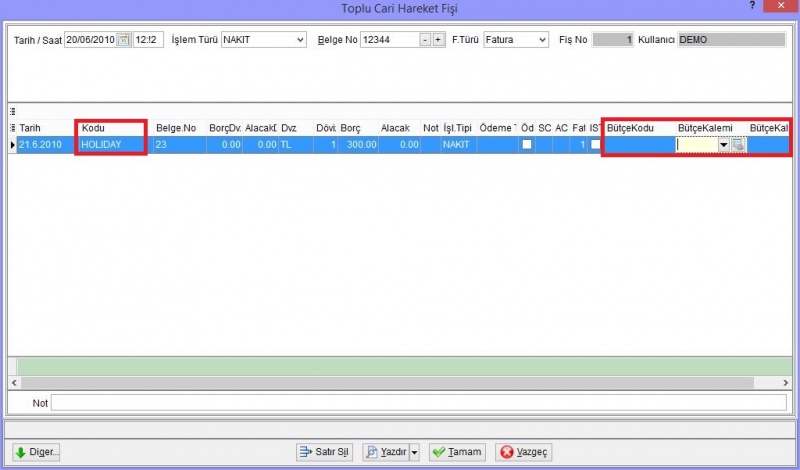Screen dimensions: 800x470
Task: Click the Yazdır print button
Action: pyautogui.click(x=386, y=452)
